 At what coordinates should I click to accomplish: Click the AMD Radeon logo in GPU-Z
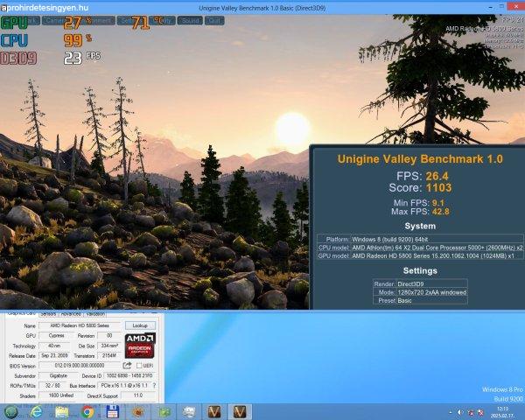[140, 345]
